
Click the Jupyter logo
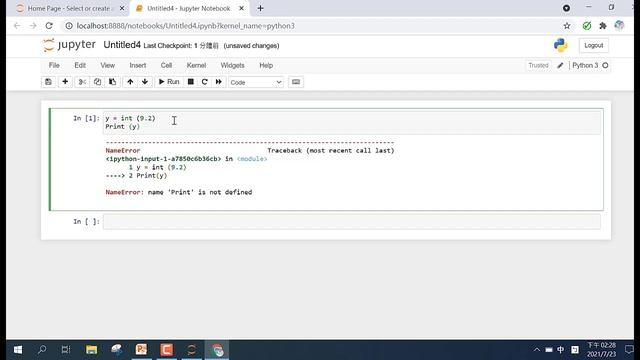coord(69,45)
